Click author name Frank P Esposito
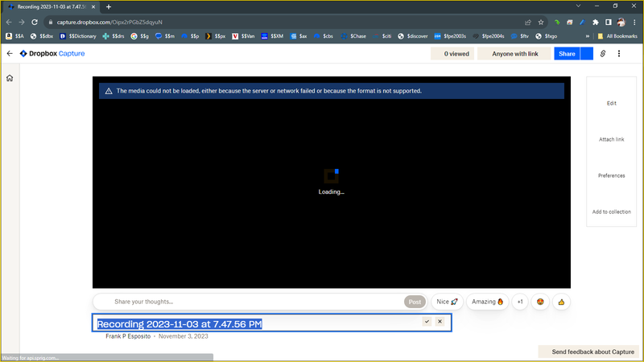Screen dimensions: 644x362 pyautogui.click(x=128, y=336)
